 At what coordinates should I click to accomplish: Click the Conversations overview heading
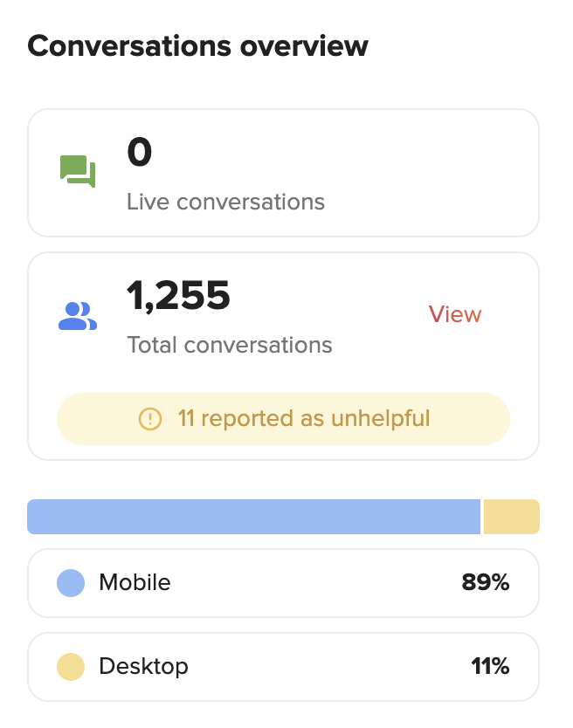197,46
